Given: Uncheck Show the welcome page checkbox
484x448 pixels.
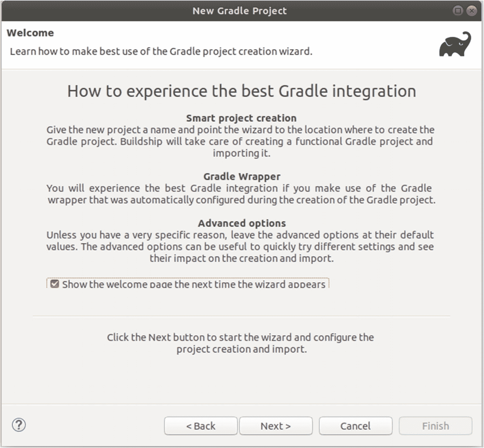Looking at the screenshot, I should point(54,284).
